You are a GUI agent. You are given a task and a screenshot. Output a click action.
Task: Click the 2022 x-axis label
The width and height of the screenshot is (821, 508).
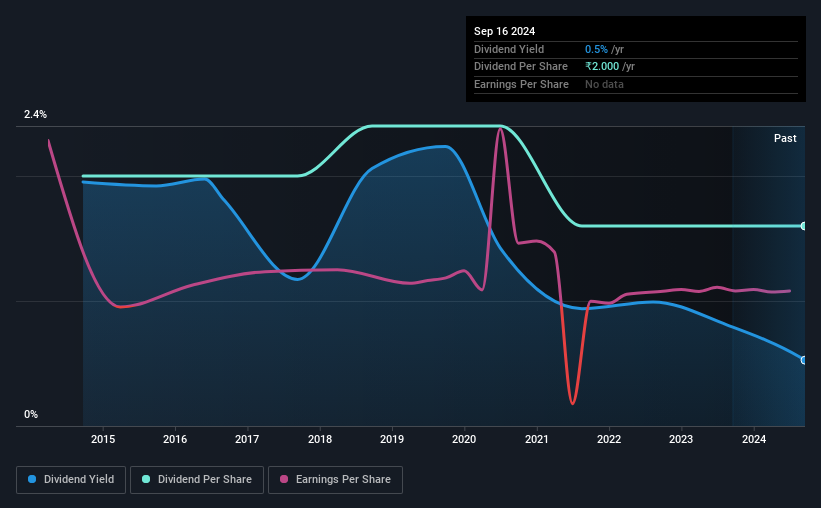(609, 439)
